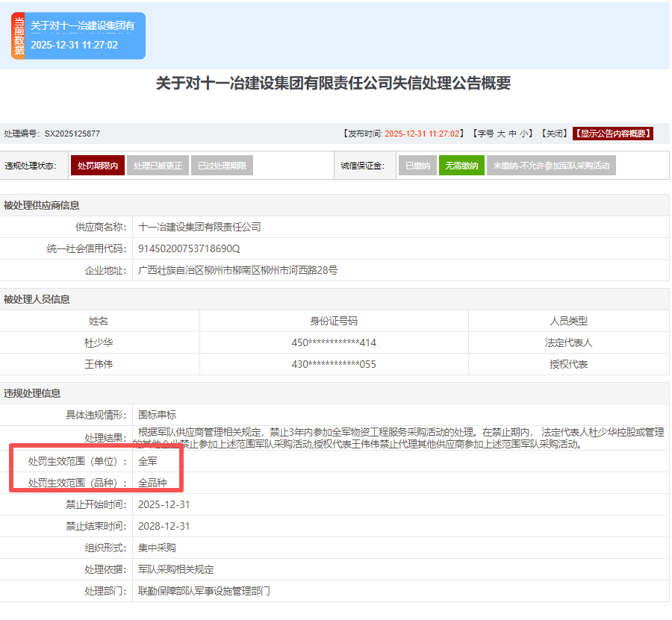Click the name 王伟伟 in personnel table

pyautogui.click(x=99, y=364)
